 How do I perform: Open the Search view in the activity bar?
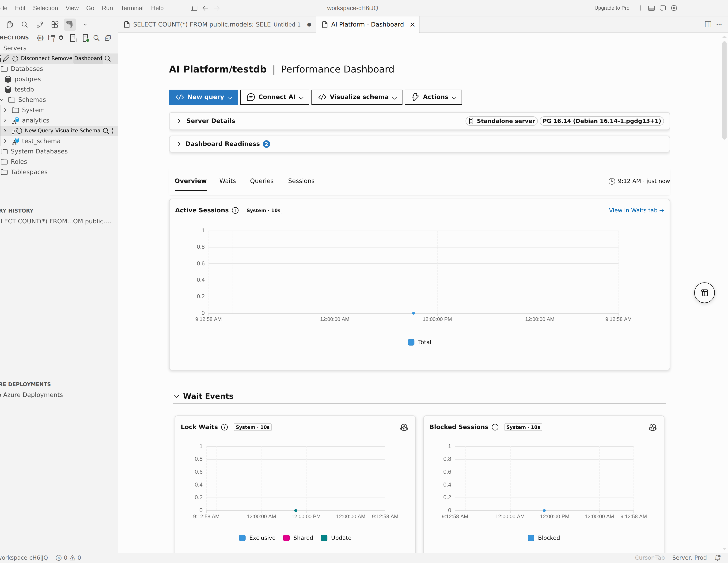pos(25,24)
